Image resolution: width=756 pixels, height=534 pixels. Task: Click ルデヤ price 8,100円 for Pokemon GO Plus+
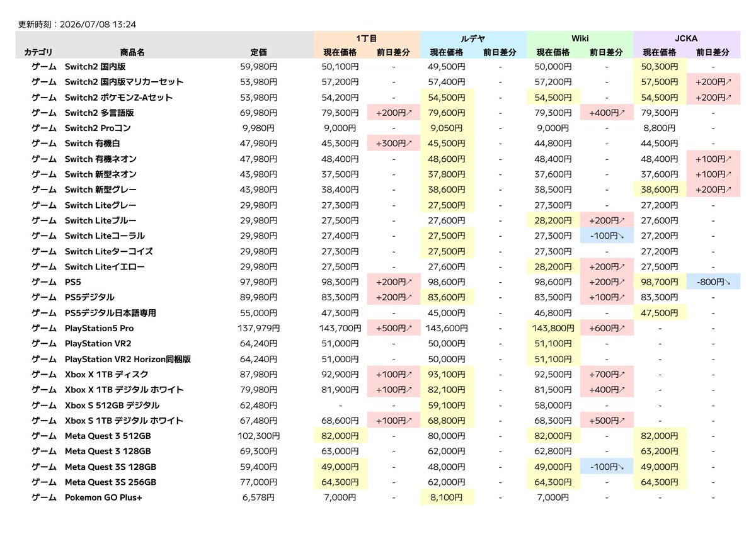[447, 497]
